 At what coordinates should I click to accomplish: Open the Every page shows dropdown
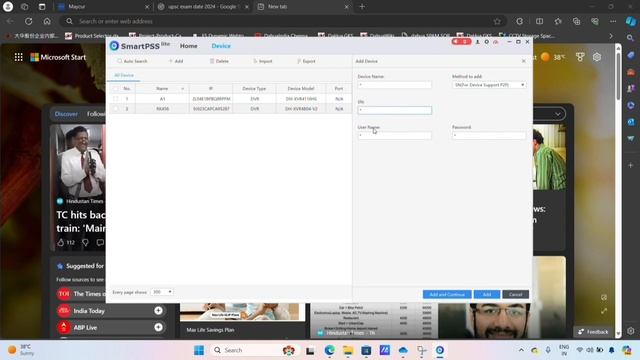[x=162, y=292]
